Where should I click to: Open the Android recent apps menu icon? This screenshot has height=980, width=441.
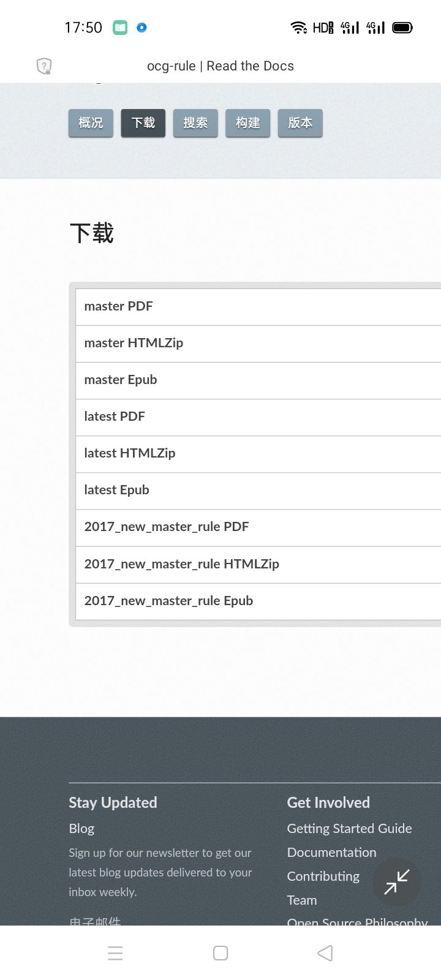tap(115, 953)
